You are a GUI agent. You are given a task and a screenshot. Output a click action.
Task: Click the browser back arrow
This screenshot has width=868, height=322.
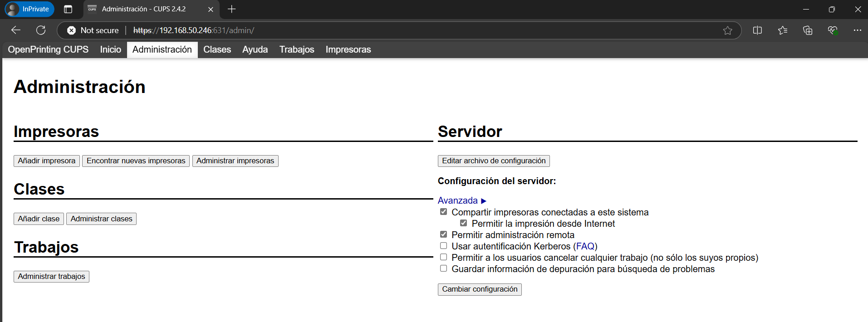16,30
